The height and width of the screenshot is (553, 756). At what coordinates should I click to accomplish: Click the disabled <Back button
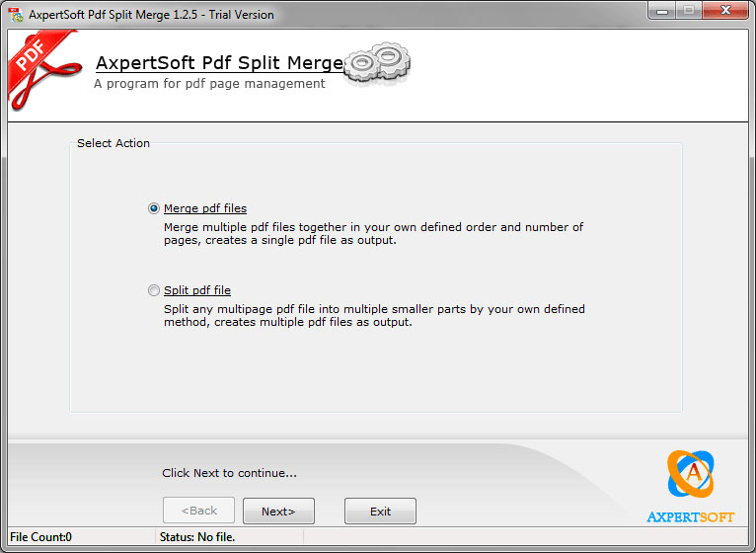[x=198, y=511]
